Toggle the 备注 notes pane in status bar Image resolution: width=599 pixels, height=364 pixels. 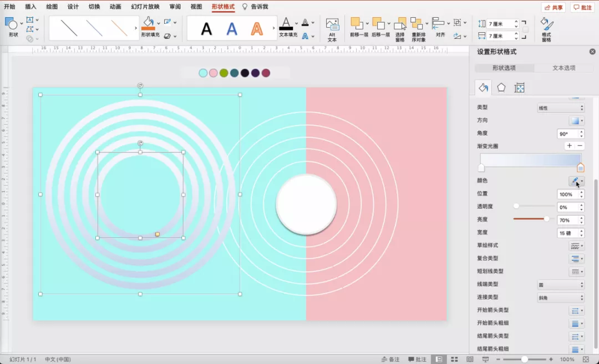[390, 359]
